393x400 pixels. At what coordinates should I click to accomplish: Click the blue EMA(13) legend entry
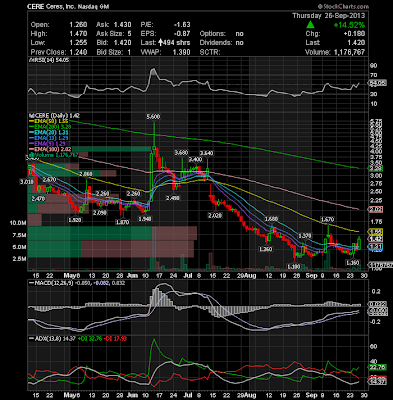tap(48, 138)
